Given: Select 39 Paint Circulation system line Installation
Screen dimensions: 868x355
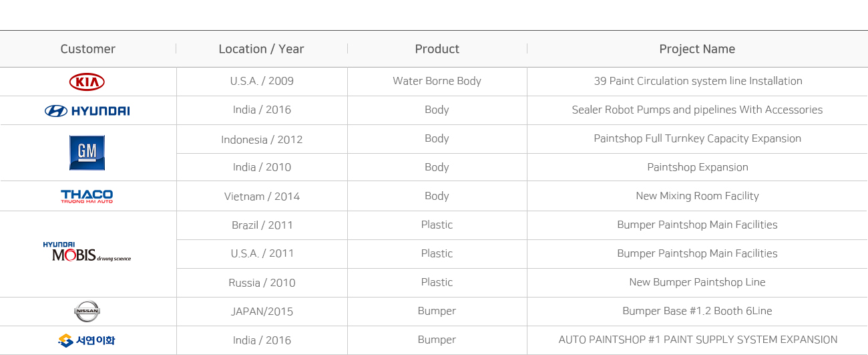Looking at the screenshot, I should click(x=698, y=81).
